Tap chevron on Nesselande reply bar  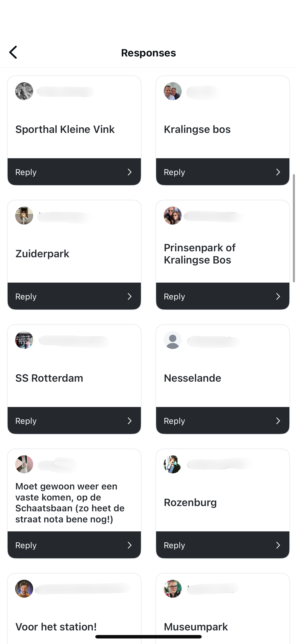[278, 421]
